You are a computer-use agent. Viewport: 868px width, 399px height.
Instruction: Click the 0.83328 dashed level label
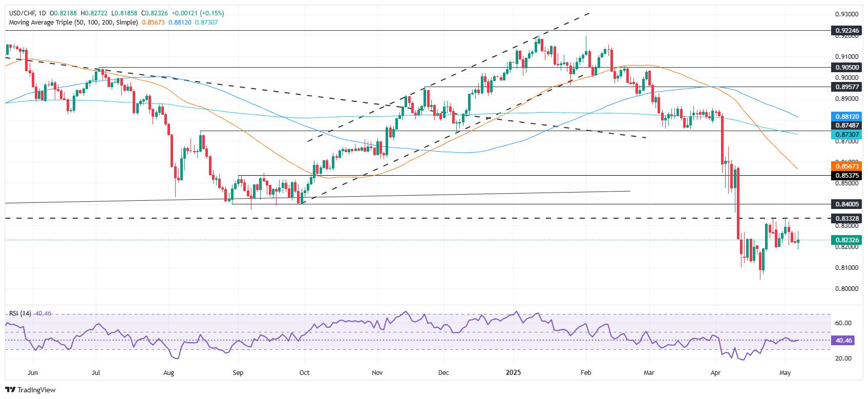pyautogui.click(x=846, y=218)
